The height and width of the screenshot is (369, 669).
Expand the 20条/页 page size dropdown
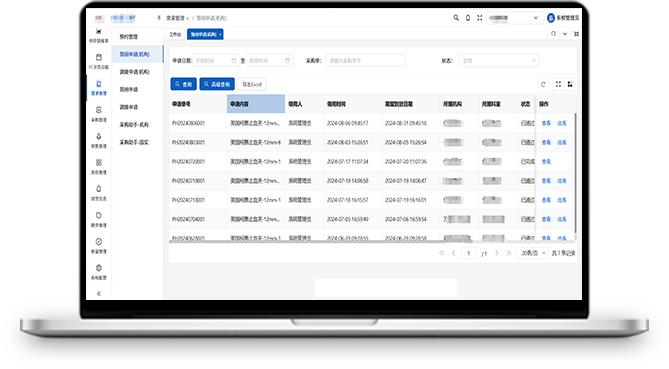(x=532, y=253)
